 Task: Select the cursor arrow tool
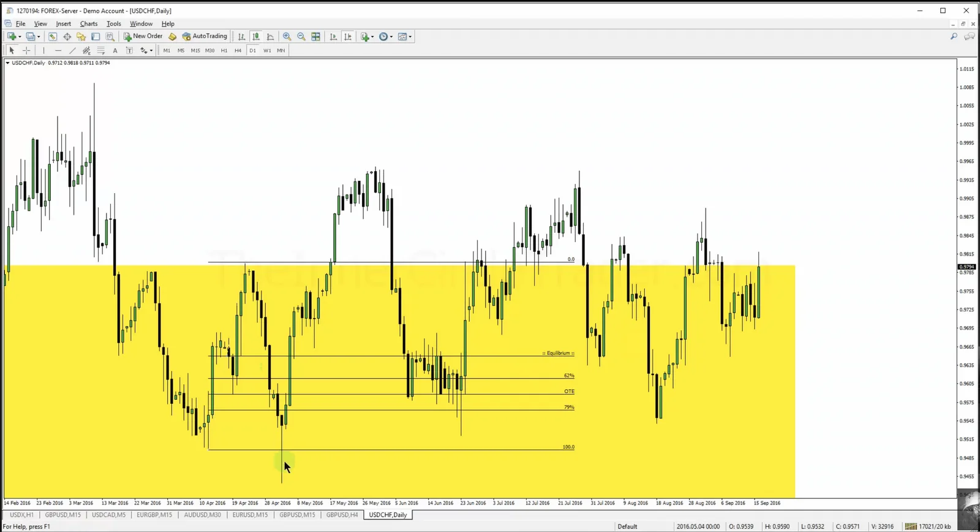[12, 51]
